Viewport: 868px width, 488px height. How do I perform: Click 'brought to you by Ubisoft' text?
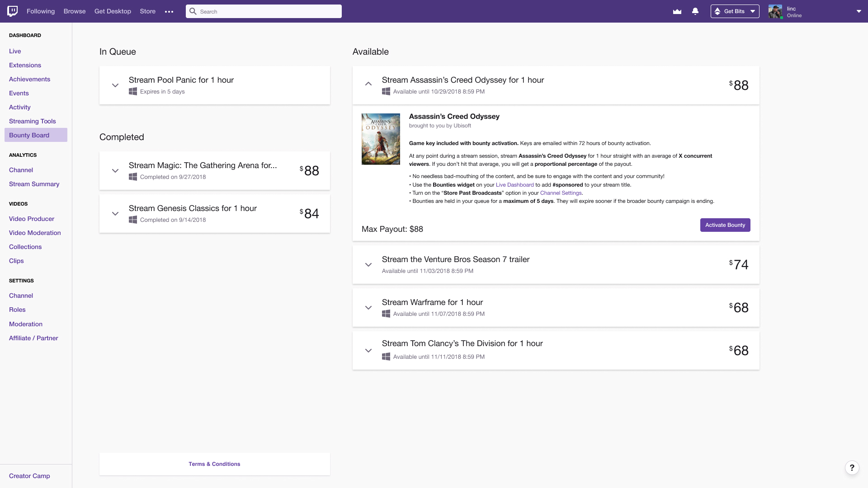click(x=440, y=126)
